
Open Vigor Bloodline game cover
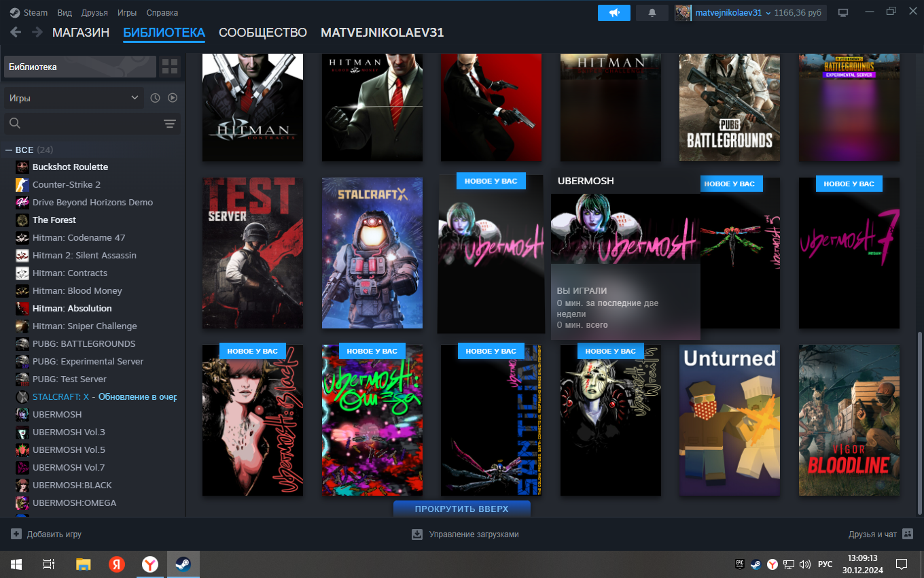(849, 420)
